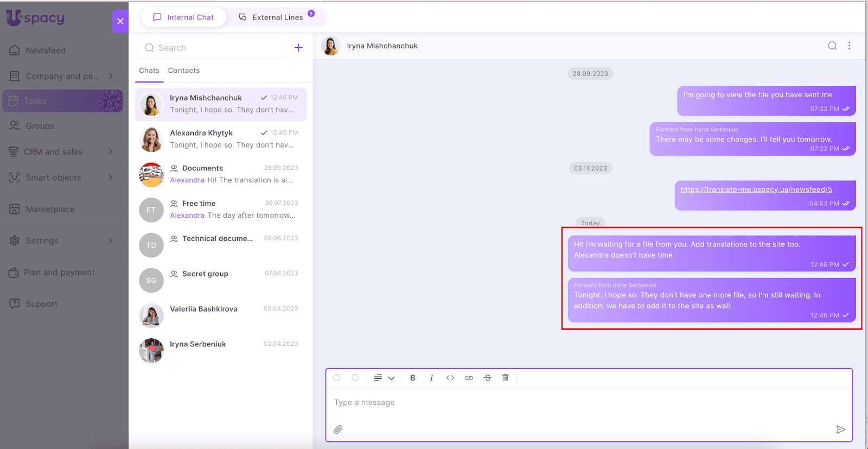Switch to the Contacts tab

point(183,71)
